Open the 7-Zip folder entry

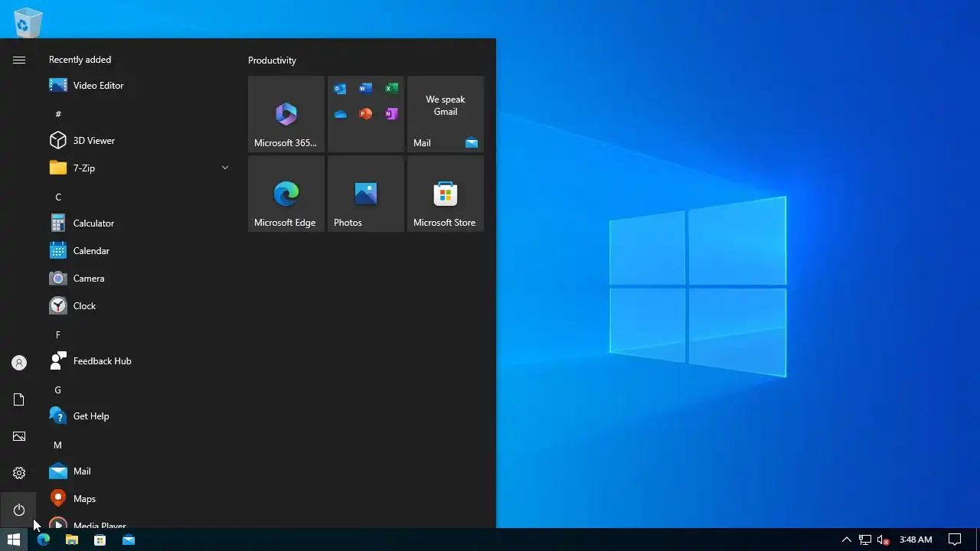point(138,168)
